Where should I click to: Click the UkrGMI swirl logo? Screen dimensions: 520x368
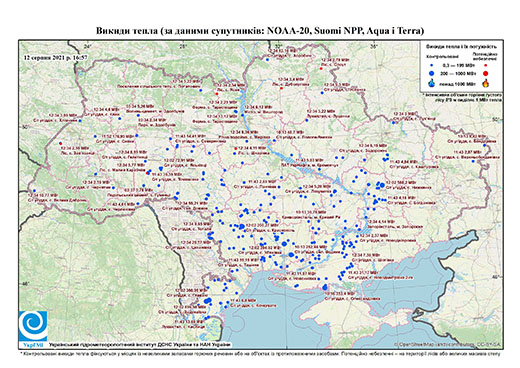(x=33, y=326)
